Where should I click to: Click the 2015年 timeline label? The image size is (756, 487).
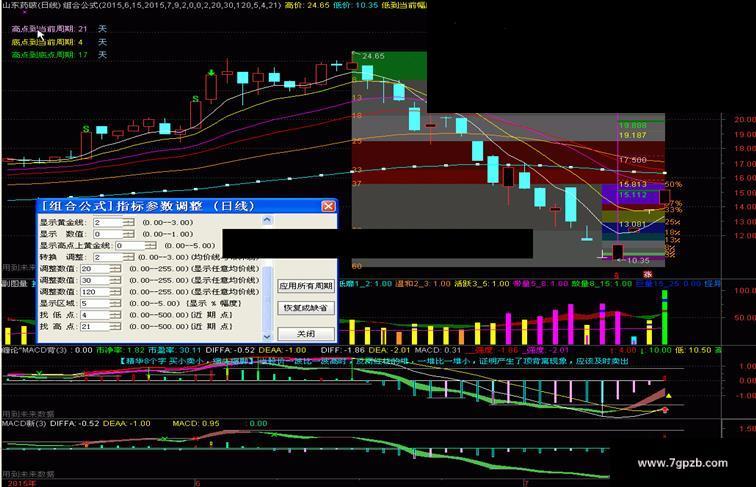tap(22, 483)
